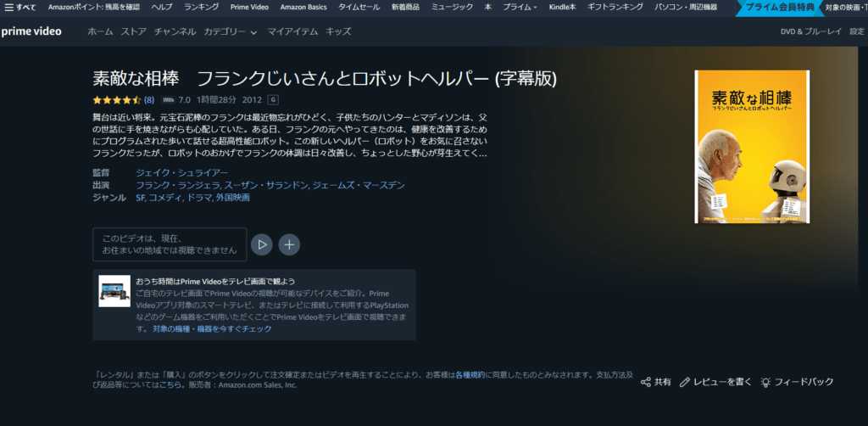Click the star rating display
The height and width of the screenshot is (426, 868).
[116, 100]
